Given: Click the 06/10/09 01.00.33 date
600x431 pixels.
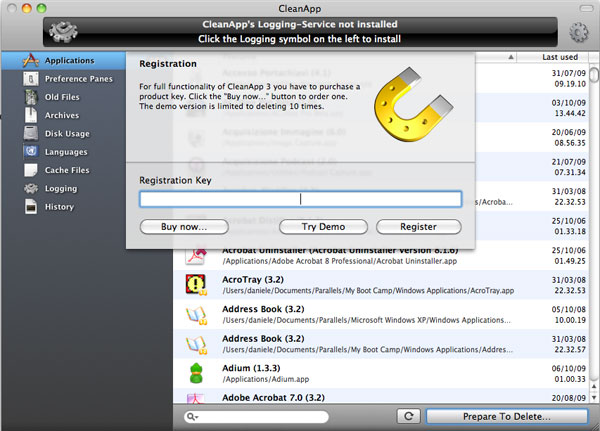Looking at the screenshot, I should pyautogui.click(x=568, y=374).
